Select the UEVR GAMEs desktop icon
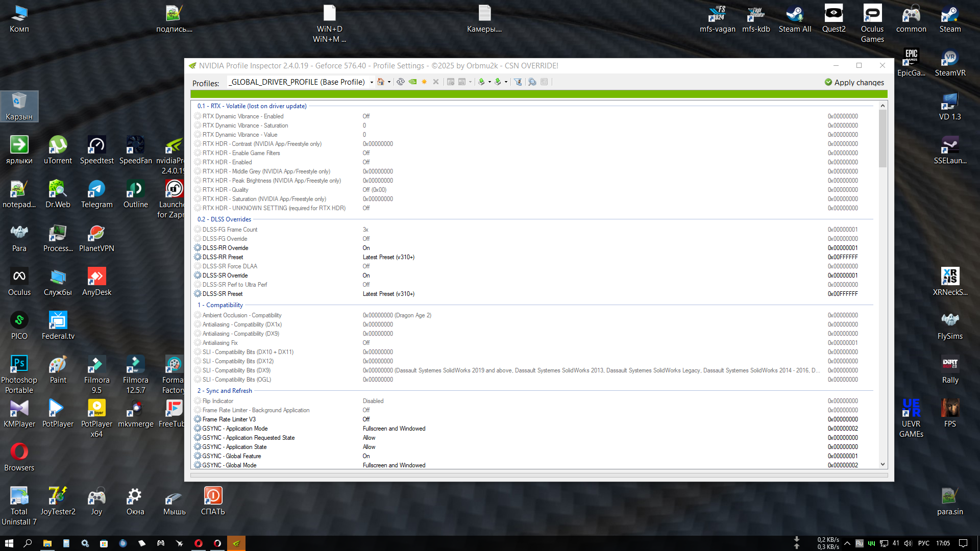The image size is (980, 551). (x=911, y=418)
